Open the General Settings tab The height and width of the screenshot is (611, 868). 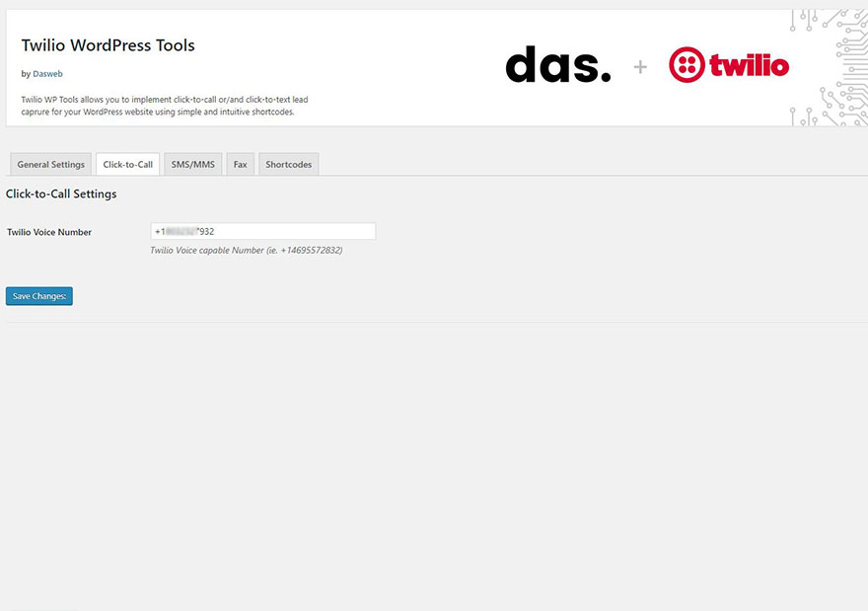click(51, 165)
